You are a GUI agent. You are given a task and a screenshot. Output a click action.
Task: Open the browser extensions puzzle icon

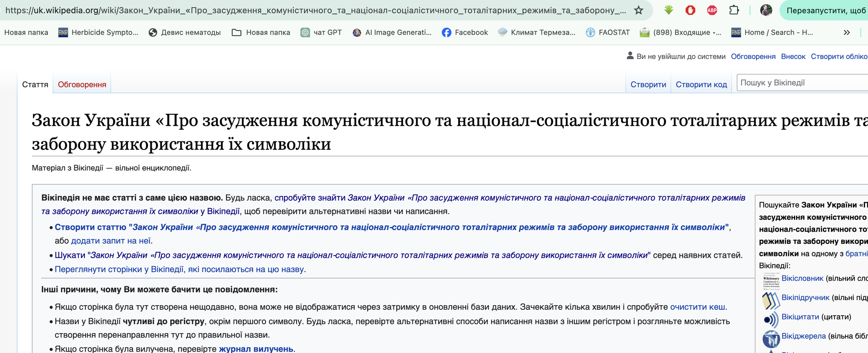tap(734, 10)
